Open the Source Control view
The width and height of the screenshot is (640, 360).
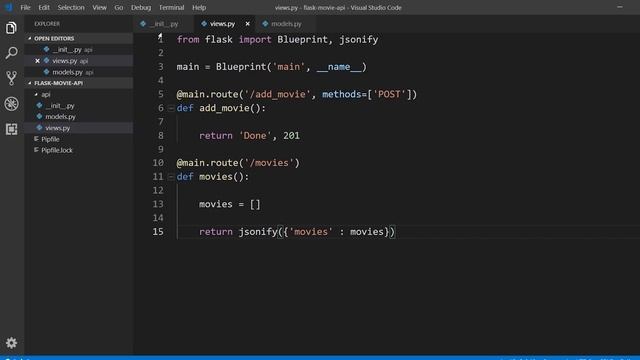11,78
